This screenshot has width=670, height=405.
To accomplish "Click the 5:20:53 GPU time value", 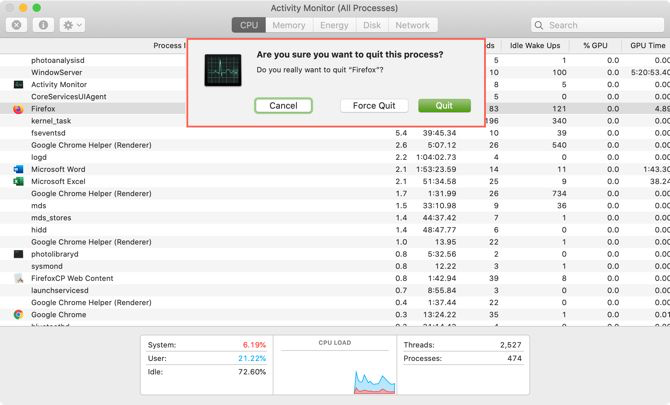I will [650, 72].
